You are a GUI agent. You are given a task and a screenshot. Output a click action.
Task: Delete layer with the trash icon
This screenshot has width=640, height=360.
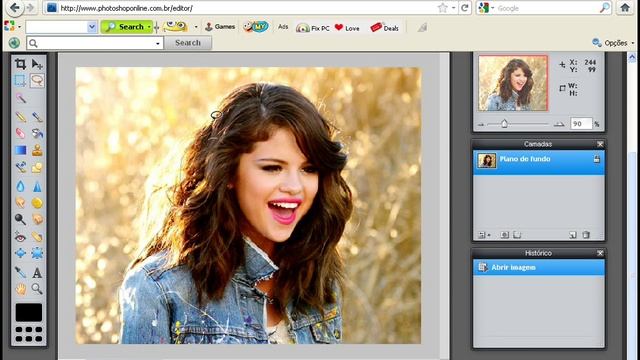coord(586,235)
